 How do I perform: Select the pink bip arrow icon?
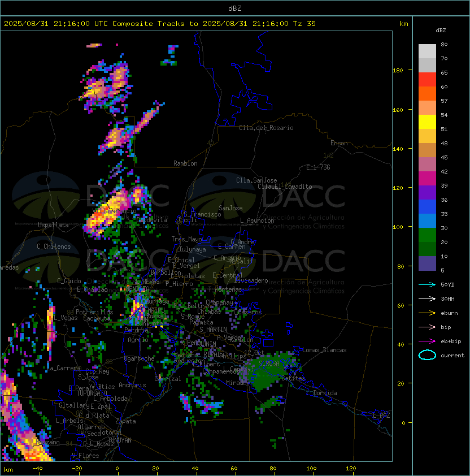tap(427, 327)
